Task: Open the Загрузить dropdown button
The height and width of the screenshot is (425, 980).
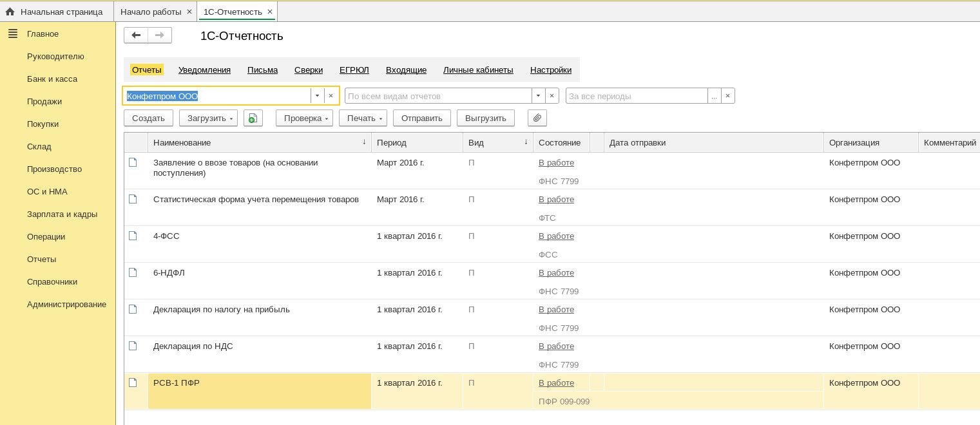Action: pos(208,118)
